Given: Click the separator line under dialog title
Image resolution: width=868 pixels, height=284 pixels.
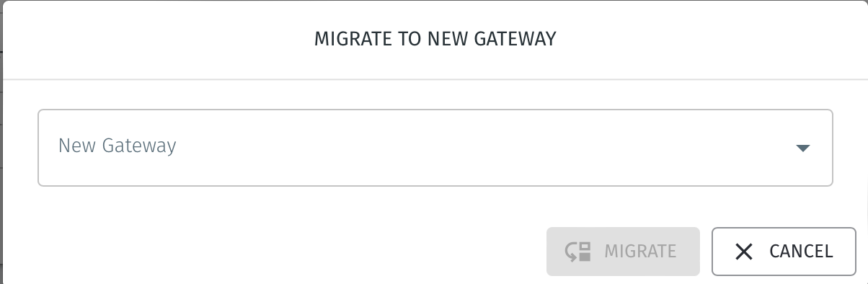Looking at the screenshot, I should click(435, 79).
